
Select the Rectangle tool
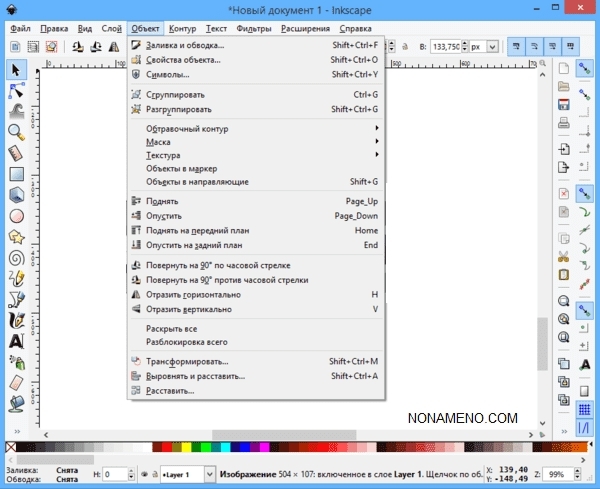(16, 174)
